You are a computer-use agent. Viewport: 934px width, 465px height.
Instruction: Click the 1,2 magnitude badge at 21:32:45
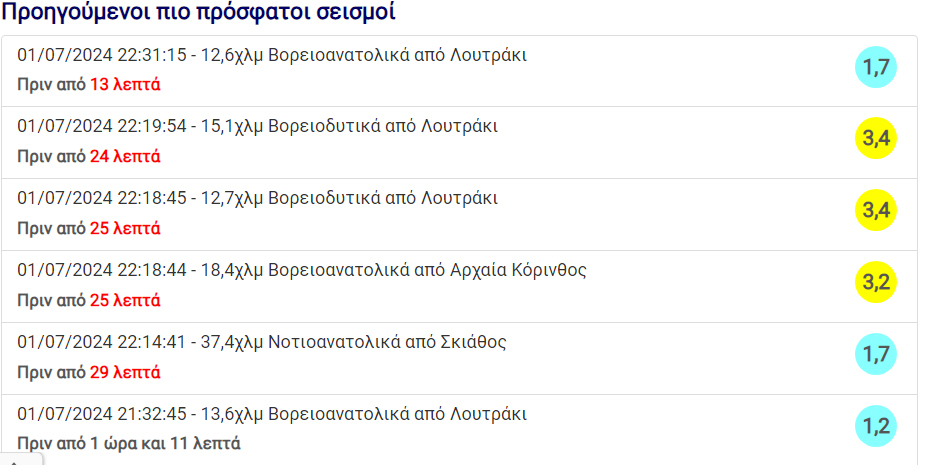pyautogui.click(x=876, y=426)
